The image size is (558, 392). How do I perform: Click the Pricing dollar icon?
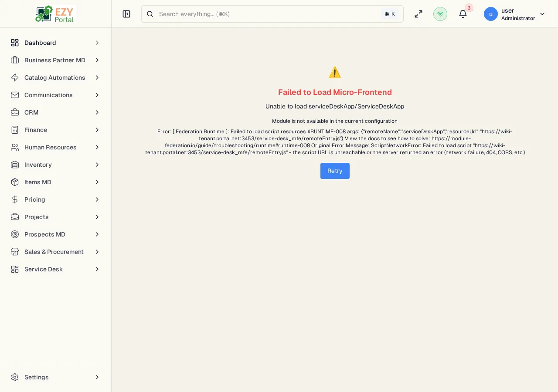point(15,199)
